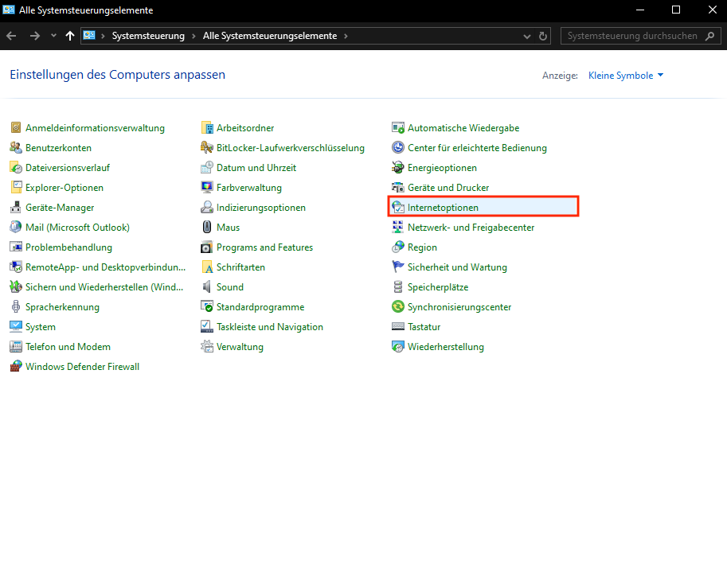Open the Geräte-Manager icon
This screenshot has width=727, height=588.
coord(16,208)
